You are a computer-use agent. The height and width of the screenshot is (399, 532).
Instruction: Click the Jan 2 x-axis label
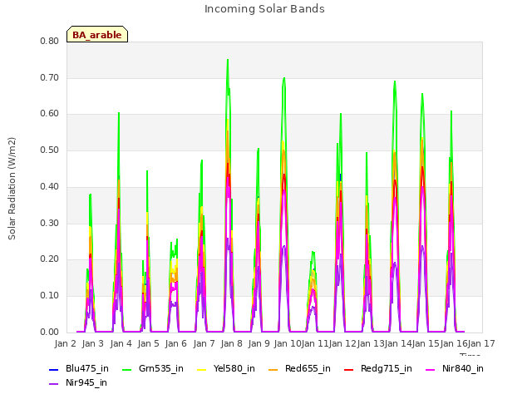click(66, 343)
